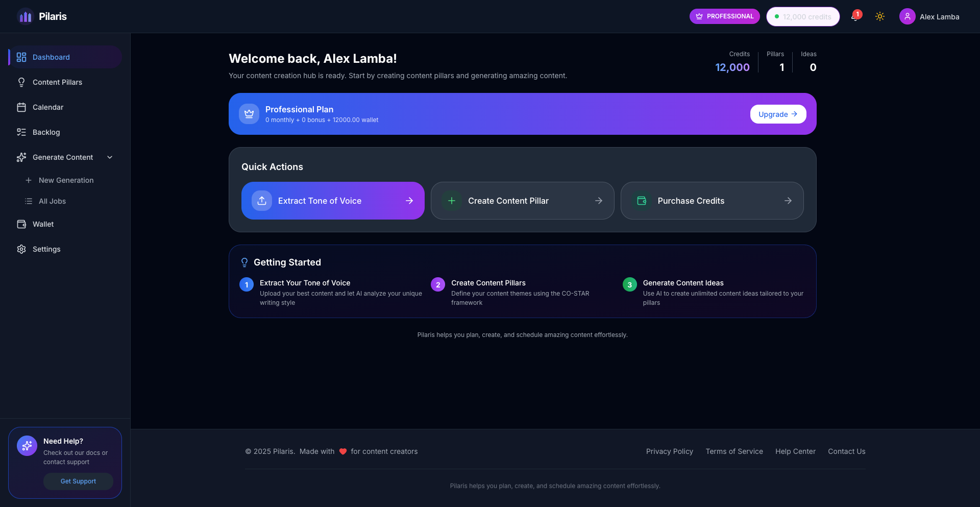Click the notification bell icon
The image size is (980, 507).
(x=855, y=17)
